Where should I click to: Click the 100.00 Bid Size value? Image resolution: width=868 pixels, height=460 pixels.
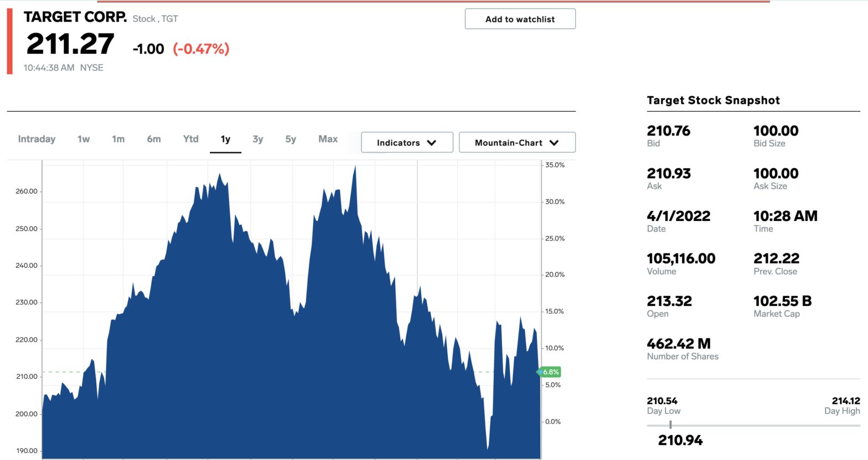(776, 131)
